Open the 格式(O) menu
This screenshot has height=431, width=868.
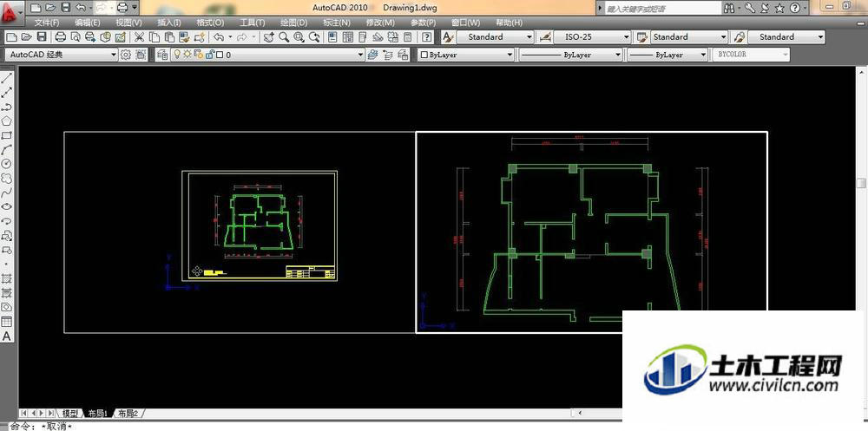(210, 23)
